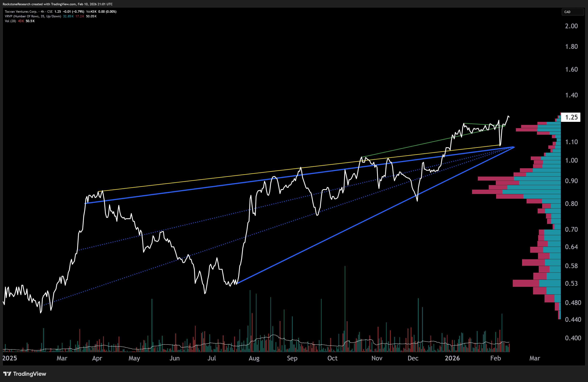Click the tallest green volume bar in October
This screenshot has height=382, width=588.
pyautogui.click(x=345, y=297)
